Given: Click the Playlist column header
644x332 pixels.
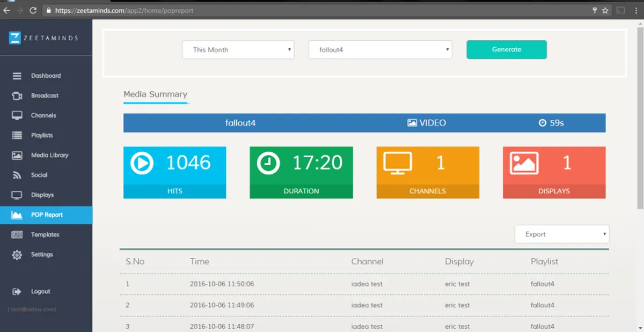Looking at the screenshot, I should click(545, 262).
